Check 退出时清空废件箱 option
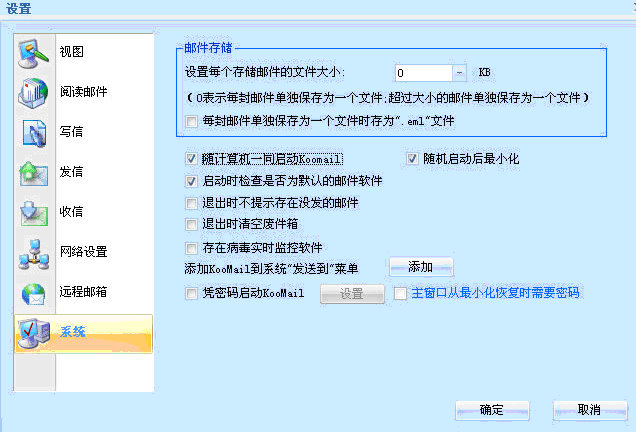The image size is (636, 432). click(x=192, y=224)
